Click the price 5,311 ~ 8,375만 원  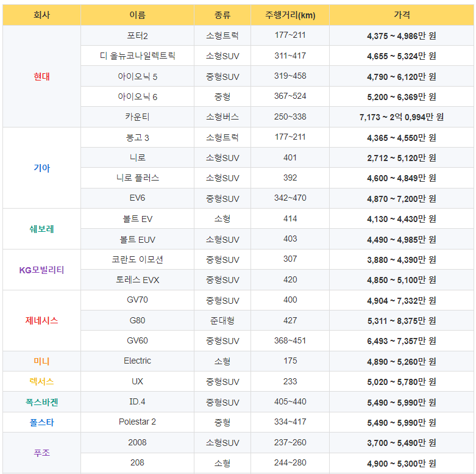pos(402,321)
